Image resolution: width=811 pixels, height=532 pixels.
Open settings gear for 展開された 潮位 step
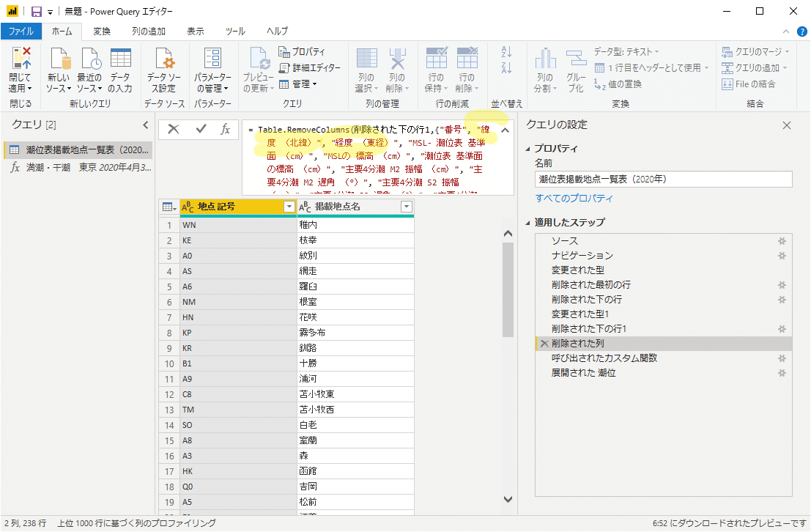pos(782,373)
